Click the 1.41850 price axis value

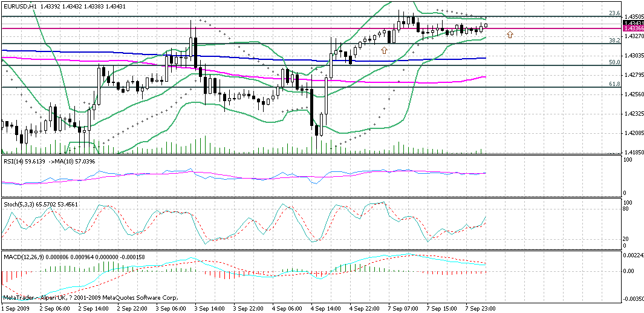pos(633,152)
